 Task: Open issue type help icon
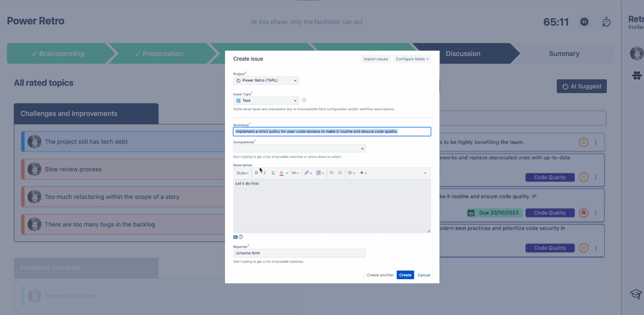click(x=304, y=100)
